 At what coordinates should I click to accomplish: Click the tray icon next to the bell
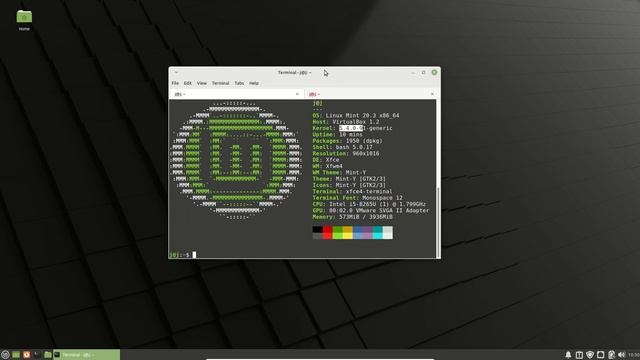tap(579, 355)
